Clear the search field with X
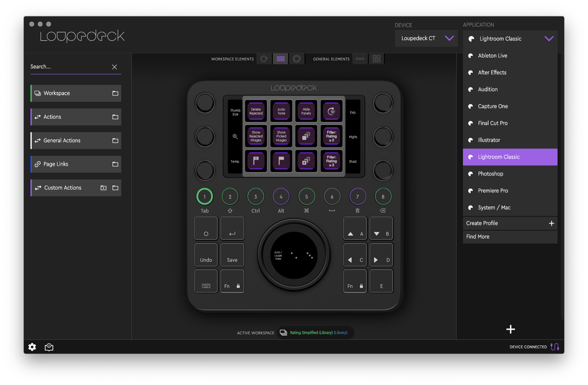588x385 pixels. [114, 67]
